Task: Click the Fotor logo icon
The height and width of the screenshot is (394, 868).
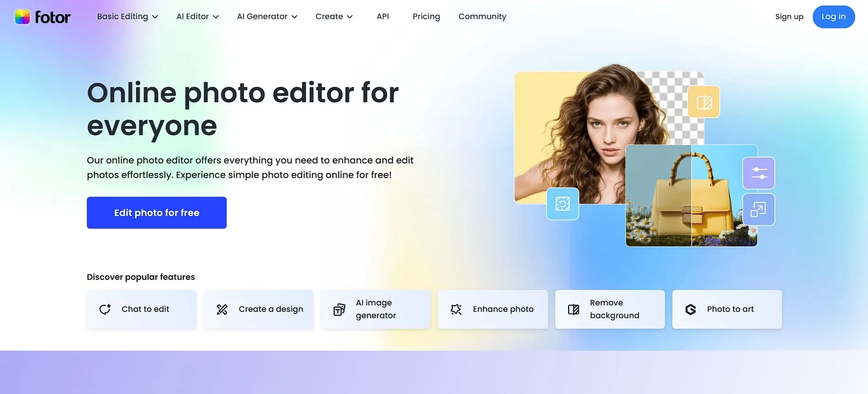Action: pyautogui.click(x=22, y=17)
